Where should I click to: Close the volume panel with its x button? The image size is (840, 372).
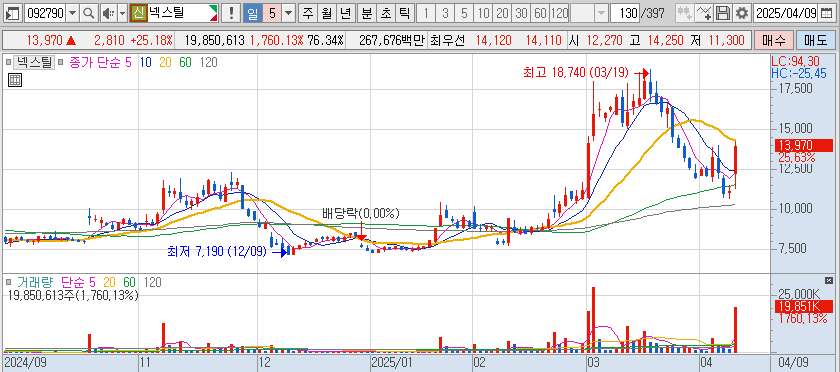(829, 280)
